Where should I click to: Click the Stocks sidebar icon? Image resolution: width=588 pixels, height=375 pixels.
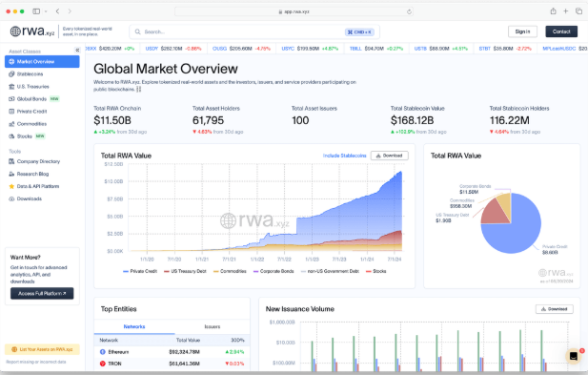[x=11, y=136]
